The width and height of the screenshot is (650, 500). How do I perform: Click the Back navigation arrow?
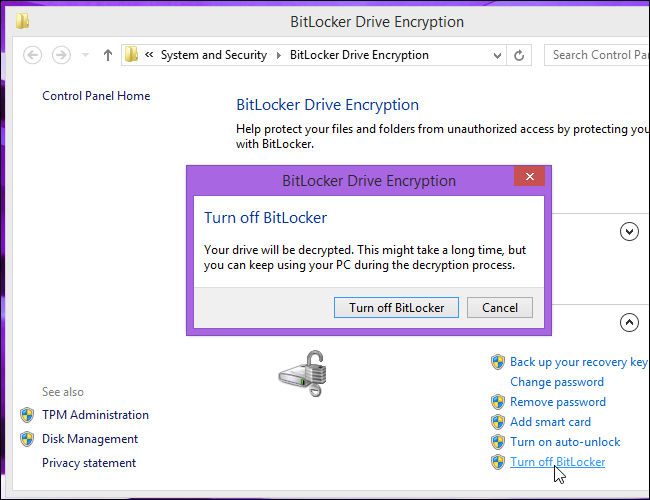(x=33, y=55)
